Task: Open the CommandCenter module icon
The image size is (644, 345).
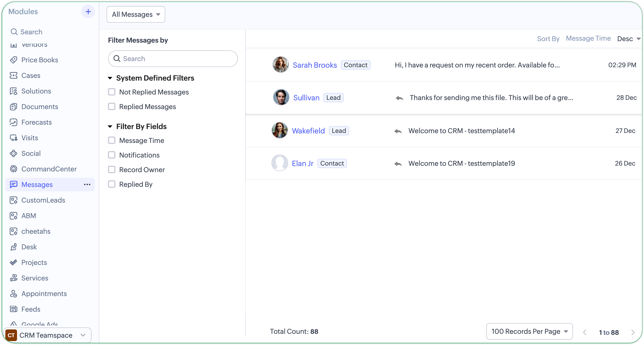Action: point(13,169)
